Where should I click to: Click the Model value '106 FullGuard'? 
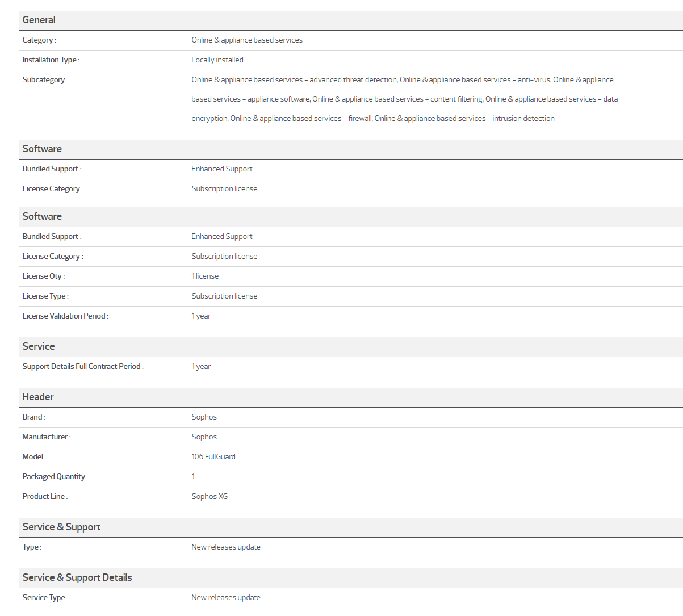[213, 457]
